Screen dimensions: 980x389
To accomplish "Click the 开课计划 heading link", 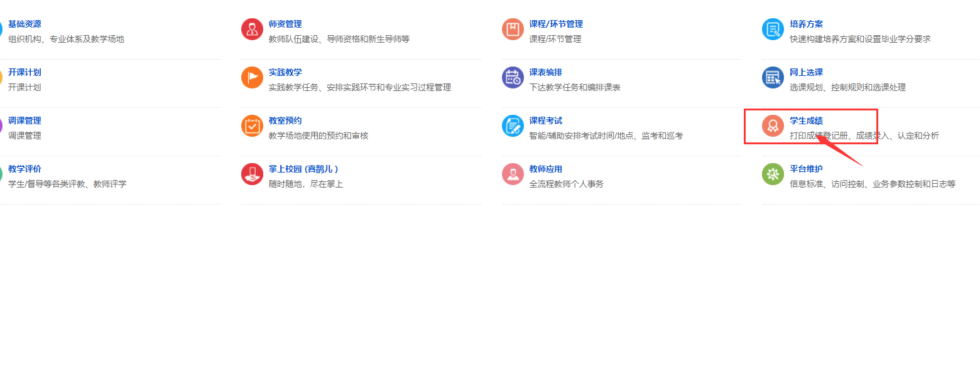I will tap(24, 72).
